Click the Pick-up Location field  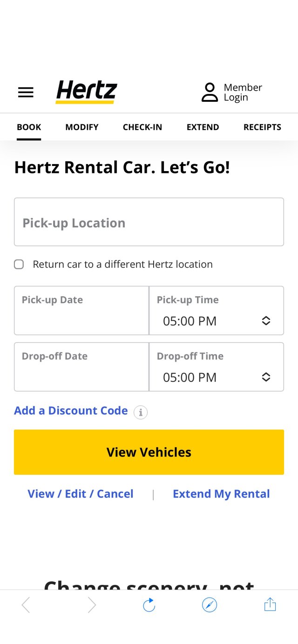149,222
